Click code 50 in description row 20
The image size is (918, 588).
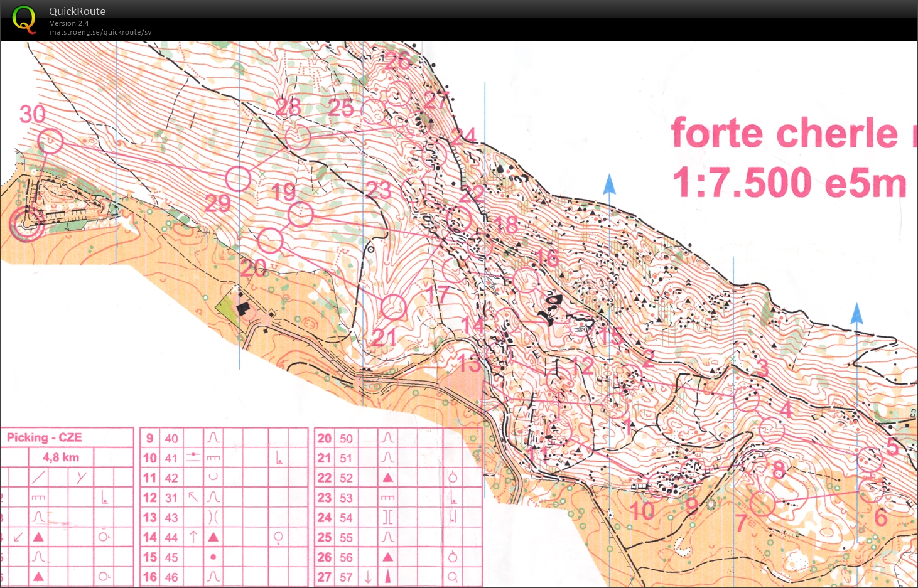(346, 439)
